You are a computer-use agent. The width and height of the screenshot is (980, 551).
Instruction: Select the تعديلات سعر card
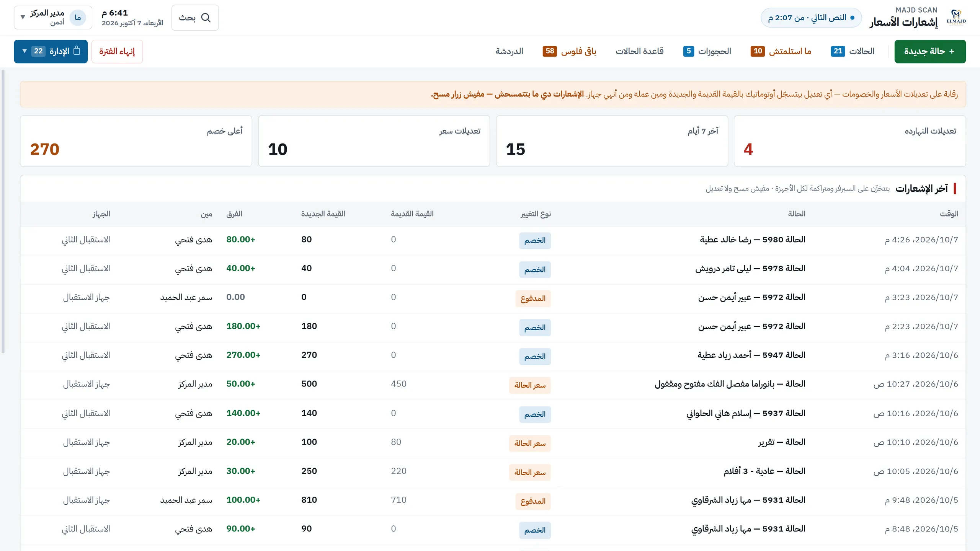pyautogui.click(x=374, y=141)
